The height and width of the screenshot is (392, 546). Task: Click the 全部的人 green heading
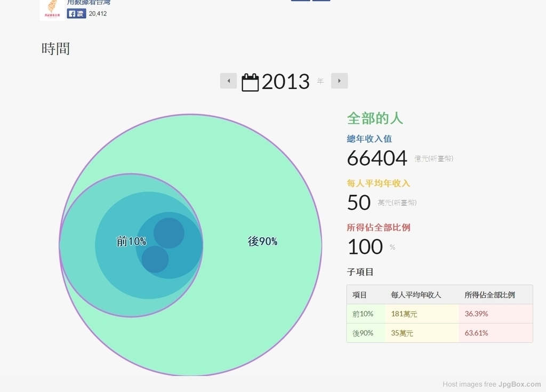(x=375, y=118)
